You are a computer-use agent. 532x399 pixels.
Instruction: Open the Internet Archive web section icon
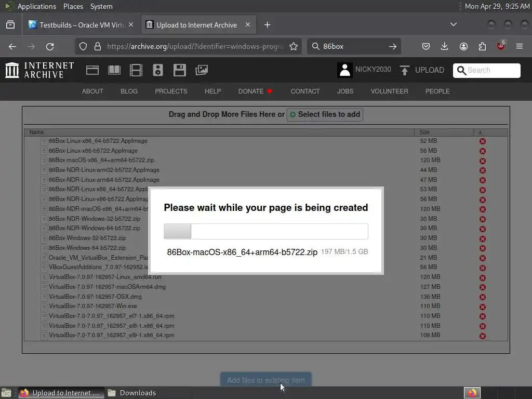point(92,70)
